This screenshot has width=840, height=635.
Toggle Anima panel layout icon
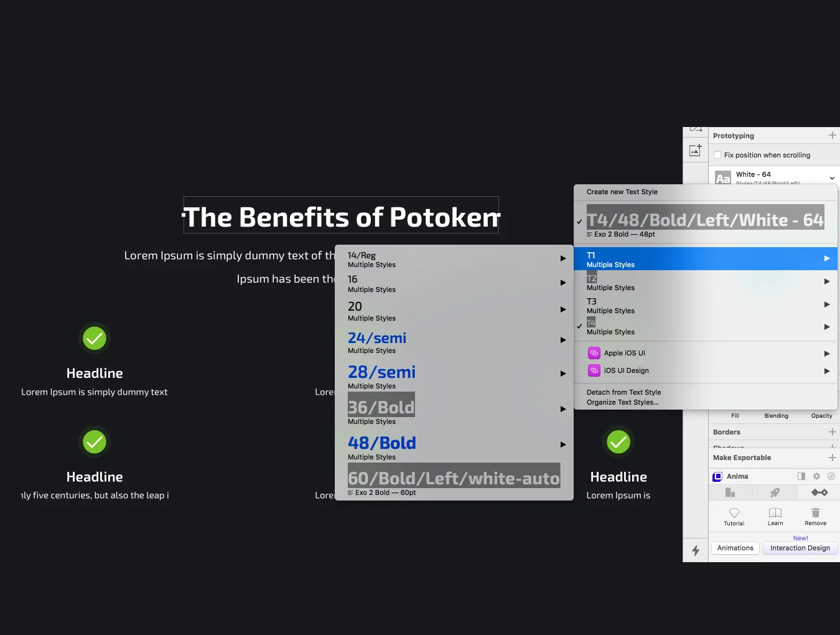pyautogui.click(x=801, y=476)
